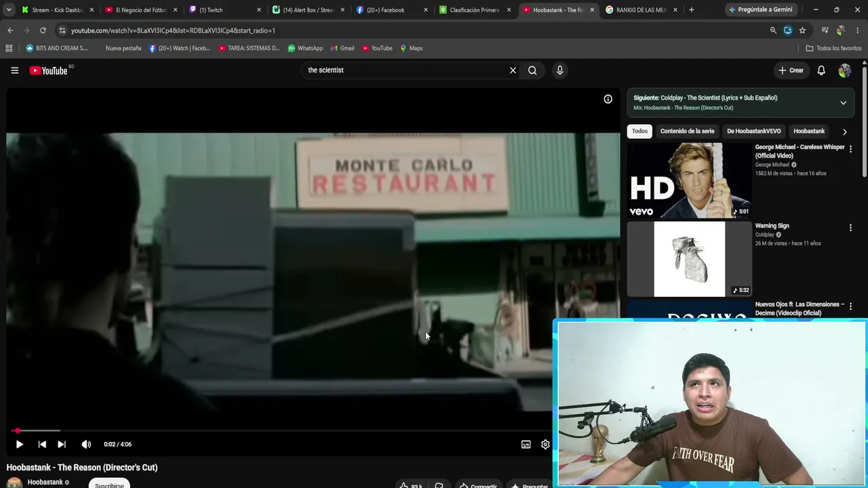868x488 pixels.
Task: Switch to the RANKIG DE LAS tab
Action: pyautogui.click(x=642, y=10)
